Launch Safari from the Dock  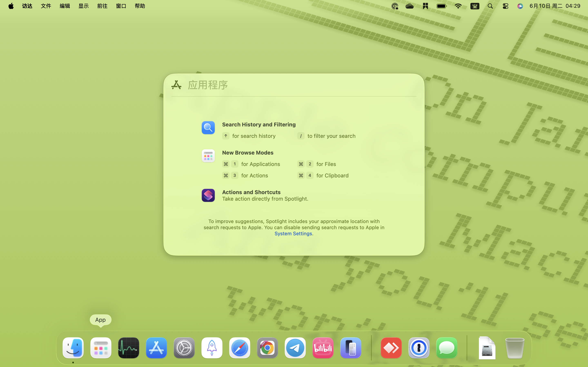(x=239, y=348)
